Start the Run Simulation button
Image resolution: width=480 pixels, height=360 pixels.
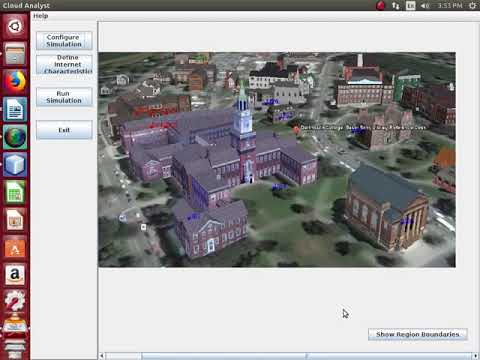[64, 97]
